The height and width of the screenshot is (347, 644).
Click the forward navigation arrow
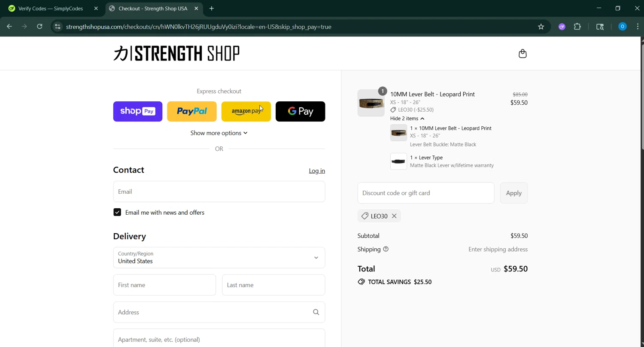[x=24, y=27]
